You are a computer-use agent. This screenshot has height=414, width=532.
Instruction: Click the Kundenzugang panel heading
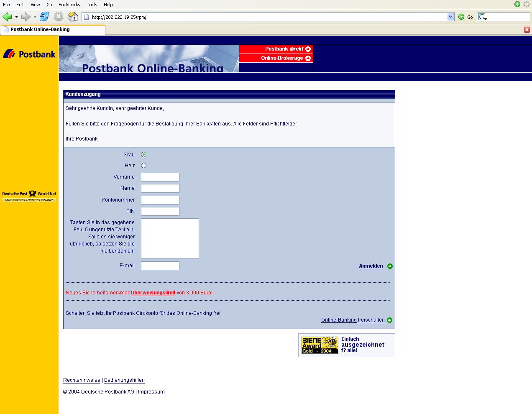click(83, 94)
